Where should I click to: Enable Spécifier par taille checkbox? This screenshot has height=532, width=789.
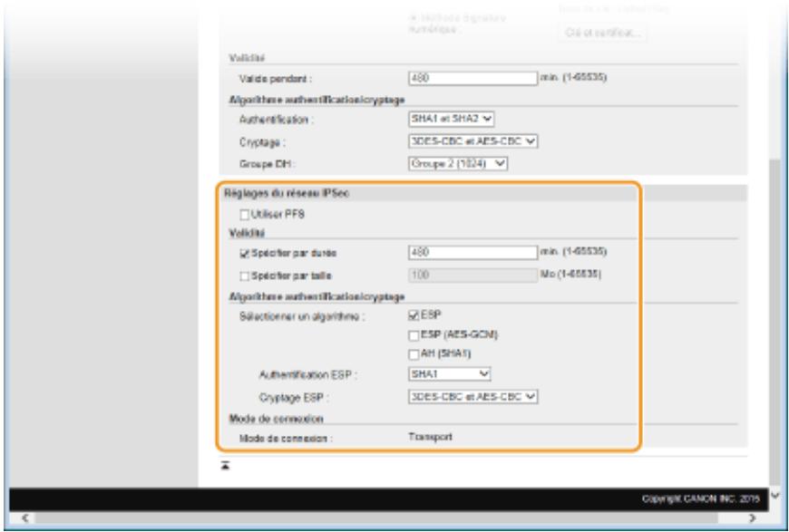tap(245, 276)
